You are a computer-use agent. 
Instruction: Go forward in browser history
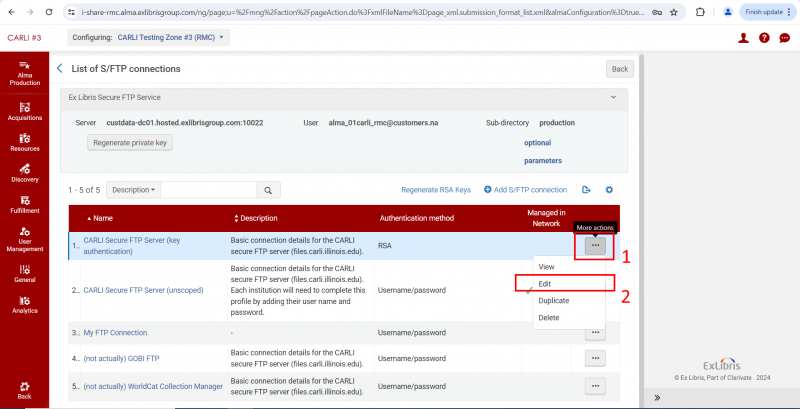(x=30, y=12)
